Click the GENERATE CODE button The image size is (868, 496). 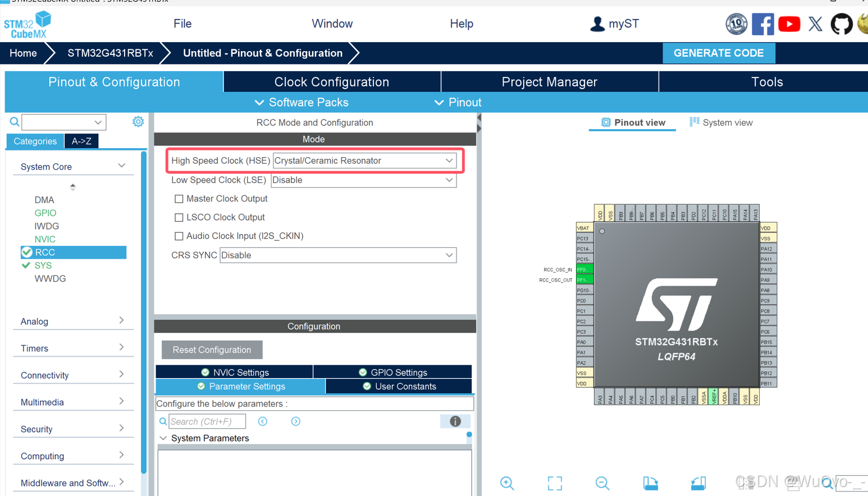click(x=719, y=53)
